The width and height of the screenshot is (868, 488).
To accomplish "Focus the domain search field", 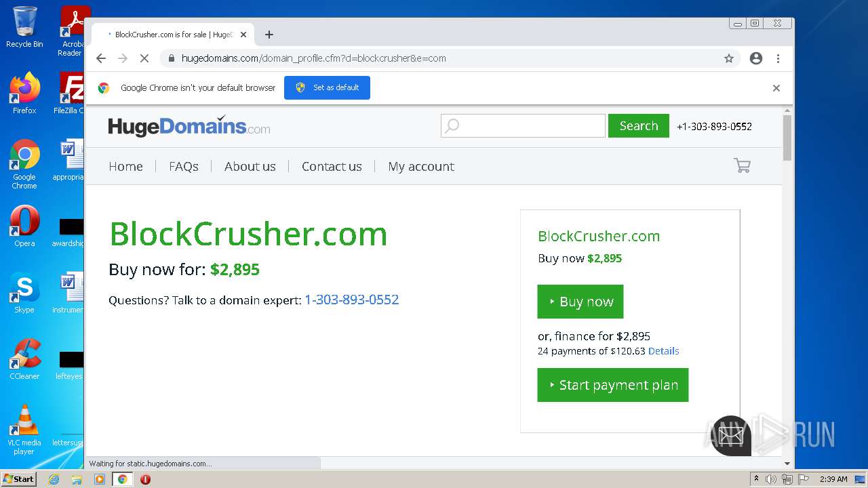I will 523,125.
